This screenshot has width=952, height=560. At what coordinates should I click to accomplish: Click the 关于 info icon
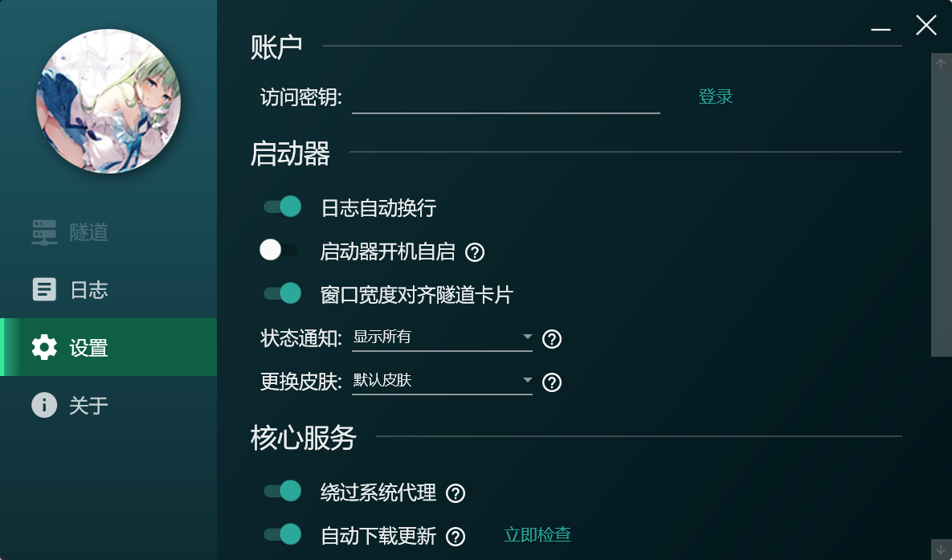click(x=44, y=405)
